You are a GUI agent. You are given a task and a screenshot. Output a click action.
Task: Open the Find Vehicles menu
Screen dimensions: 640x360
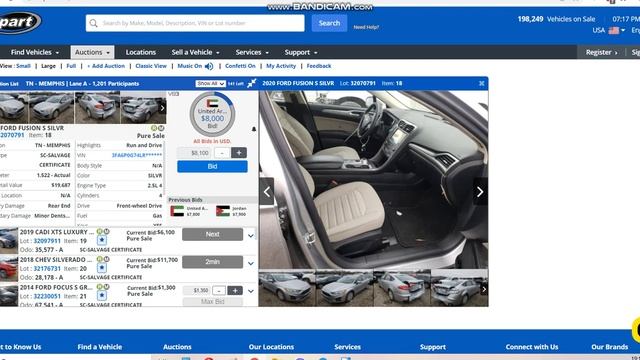coord(35,52)
